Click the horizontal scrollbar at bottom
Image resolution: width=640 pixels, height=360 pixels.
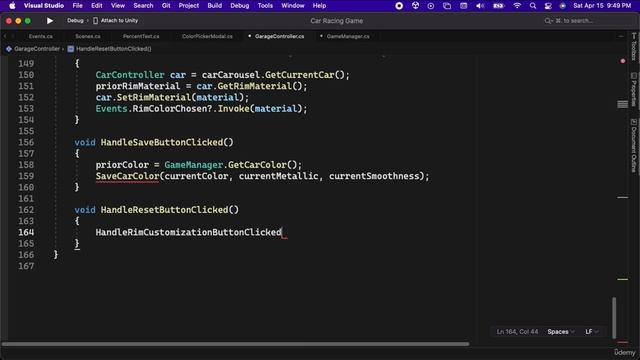click(235, 344)
